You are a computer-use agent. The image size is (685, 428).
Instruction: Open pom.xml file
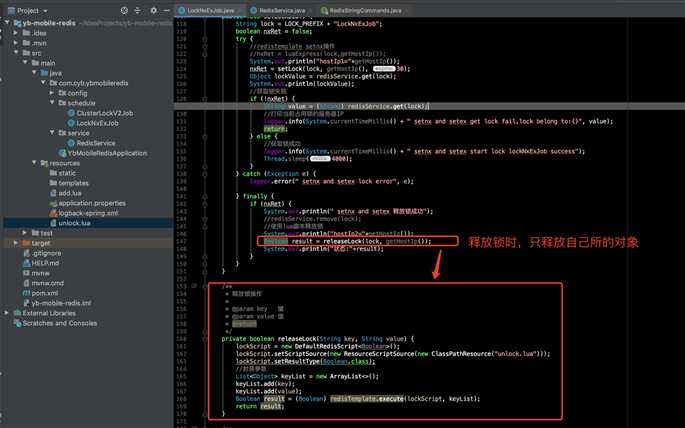pos(45,293)
